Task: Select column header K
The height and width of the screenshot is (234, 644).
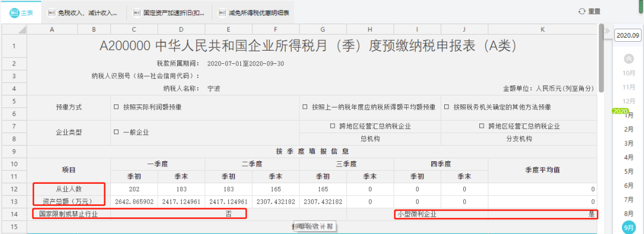Action: [x=543, y=29]
